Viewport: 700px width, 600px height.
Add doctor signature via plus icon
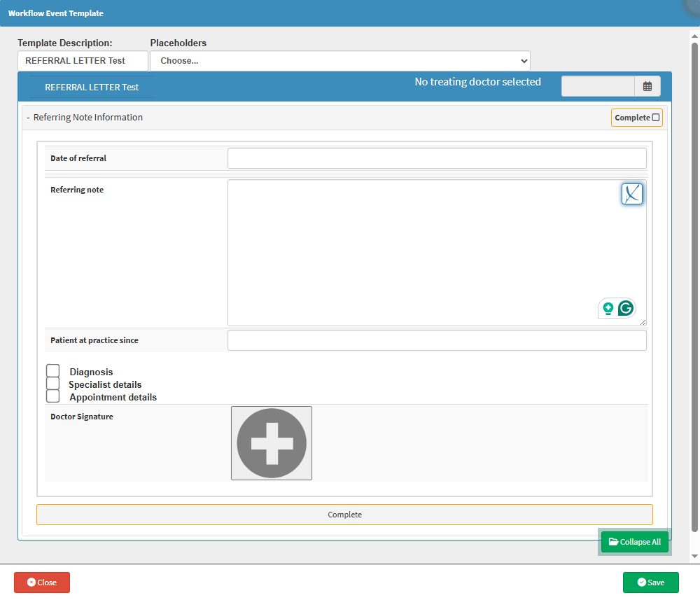click(272, 443)
